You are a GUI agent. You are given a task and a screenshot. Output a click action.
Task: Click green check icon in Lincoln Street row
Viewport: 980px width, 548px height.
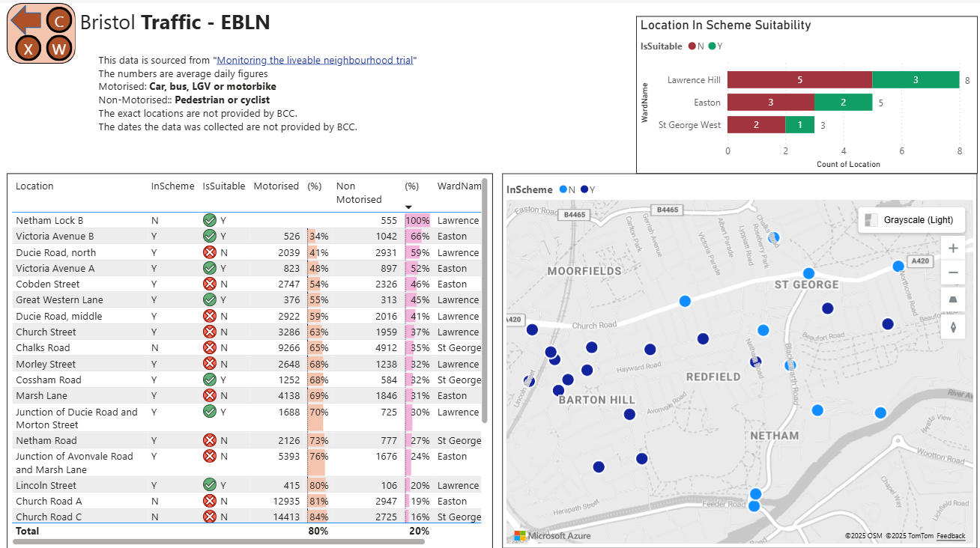click(x=209, y=485)
